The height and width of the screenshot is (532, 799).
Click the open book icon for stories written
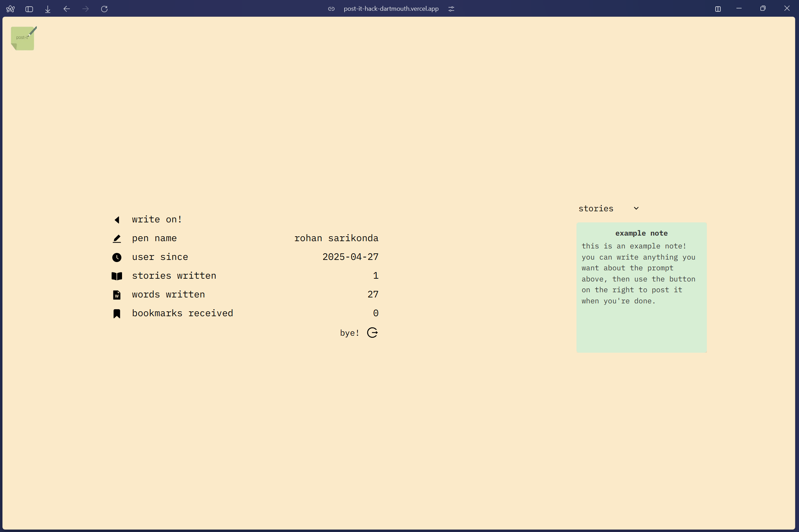(x=117, y=276)
